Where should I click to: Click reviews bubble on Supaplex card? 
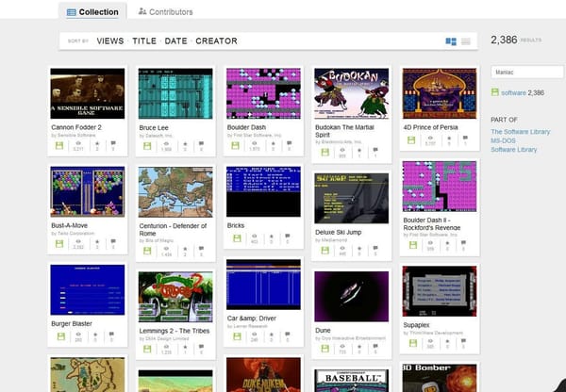tap(463, 343)
